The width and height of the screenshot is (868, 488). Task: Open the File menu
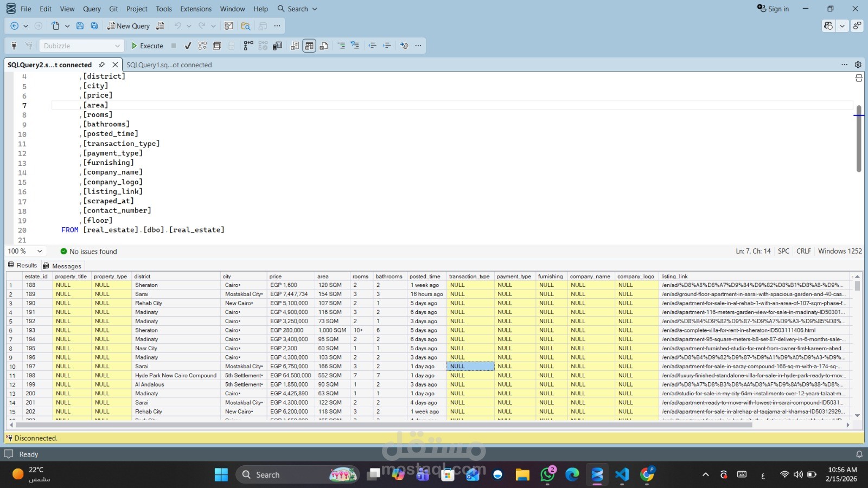25,9
